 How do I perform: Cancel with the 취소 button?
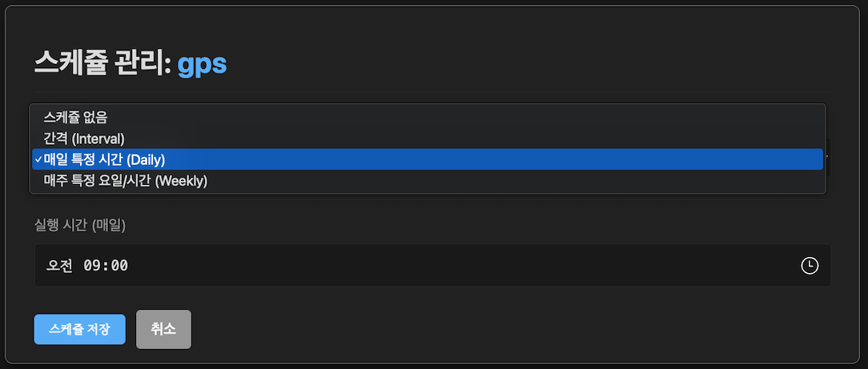[x=163, y=329]
